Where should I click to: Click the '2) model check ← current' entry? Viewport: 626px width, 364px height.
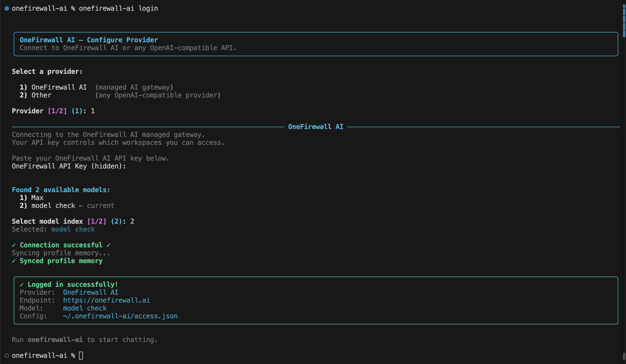[x=67, y=206]
